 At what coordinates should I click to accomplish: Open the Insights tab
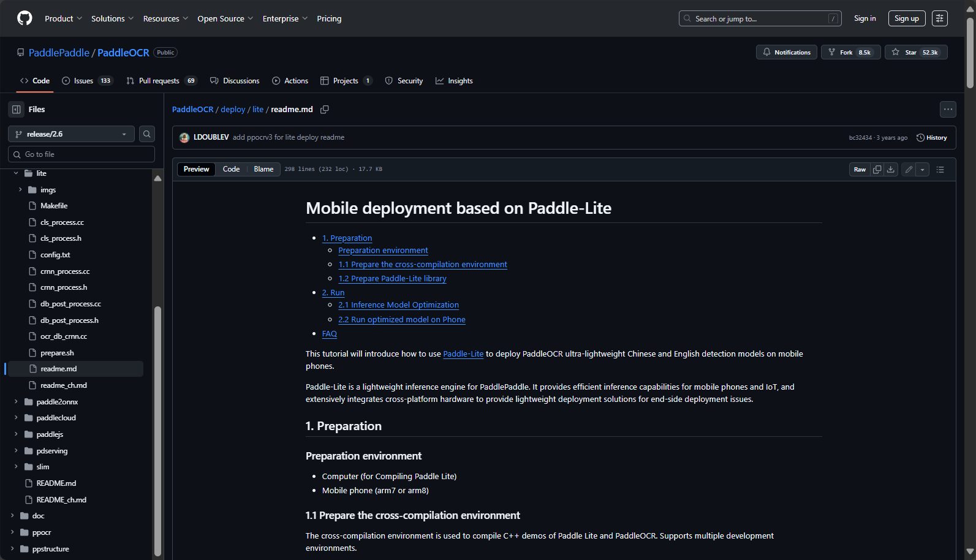(x=454, y=81)
